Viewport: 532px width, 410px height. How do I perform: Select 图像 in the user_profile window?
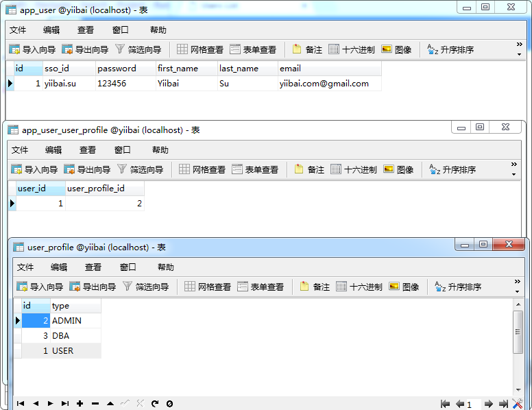[404, 287]
